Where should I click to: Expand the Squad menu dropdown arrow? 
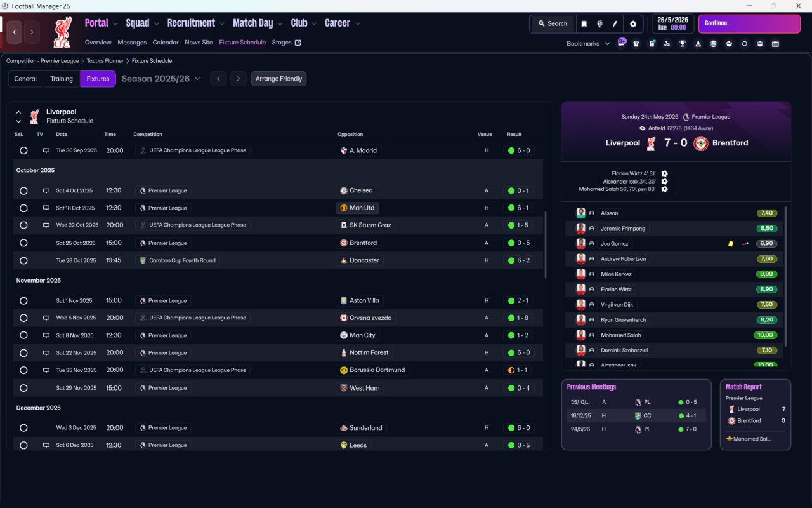pyautogui.click(x=157, y=24)
